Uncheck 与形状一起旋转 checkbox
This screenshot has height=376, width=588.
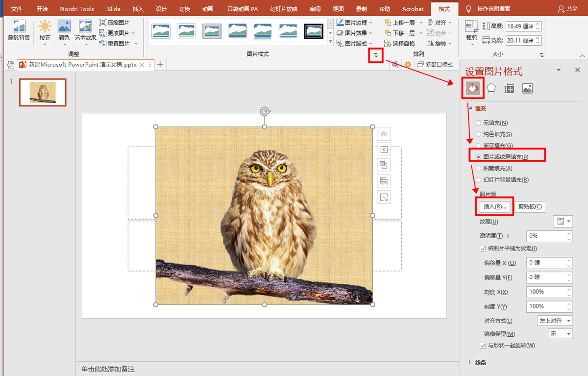point(483,346)
